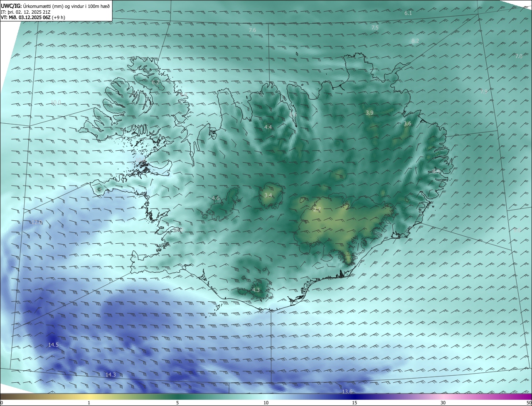Click the 6.2 label on the Westfjords
The height and width of the screenshot is (406, 532).
pyautogui.click(x=155, y=83)
